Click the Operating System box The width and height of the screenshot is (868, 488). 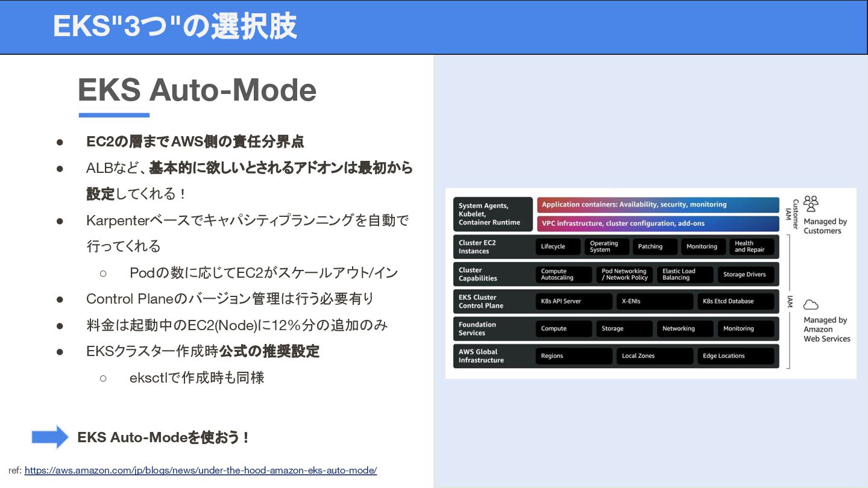click(607, 246)
